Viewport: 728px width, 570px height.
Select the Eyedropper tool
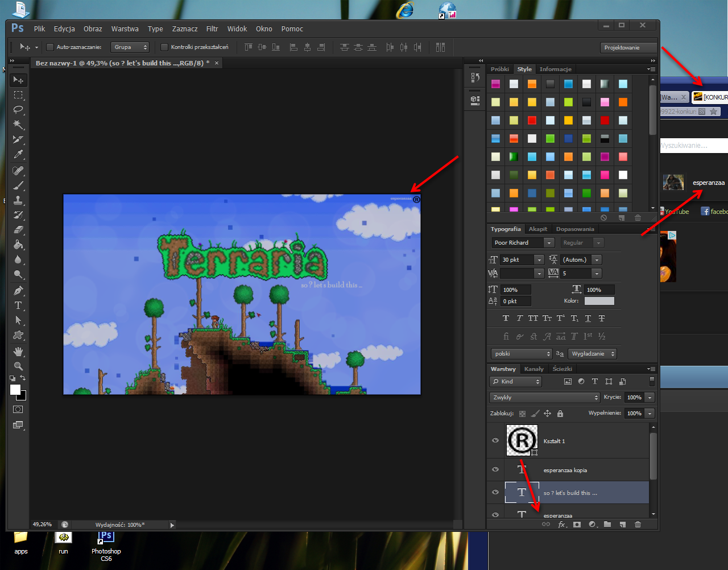point(19,154)
